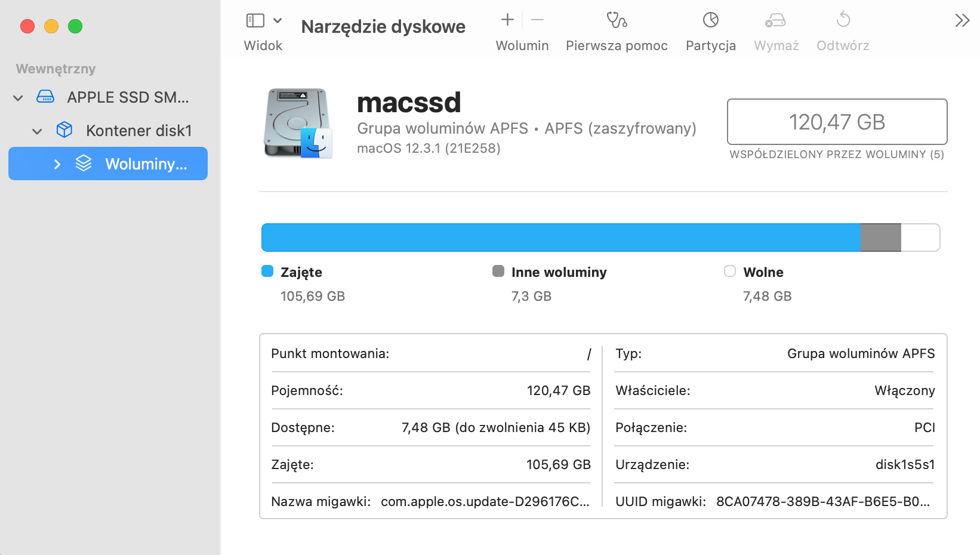Click the blue used segment of storage bar
The width and height of the screenshot is (980, 555).
[x=561, y=238]
